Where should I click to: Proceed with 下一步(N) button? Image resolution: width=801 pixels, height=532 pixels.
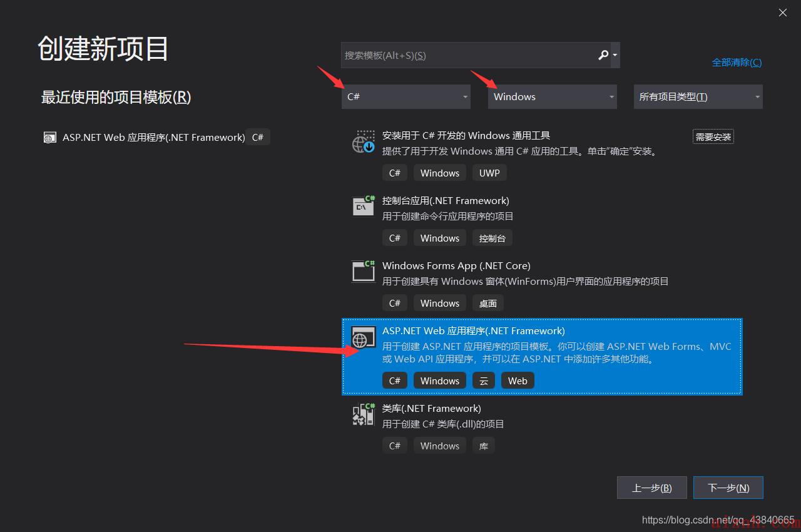(x=728, y=488)
